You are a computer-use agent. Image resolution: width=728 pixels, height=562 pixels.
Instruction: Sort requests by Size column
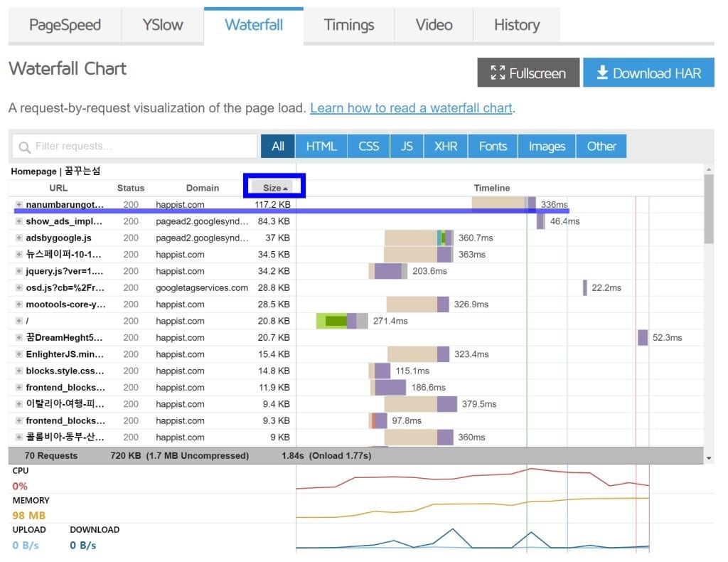[x=274, y=188]
